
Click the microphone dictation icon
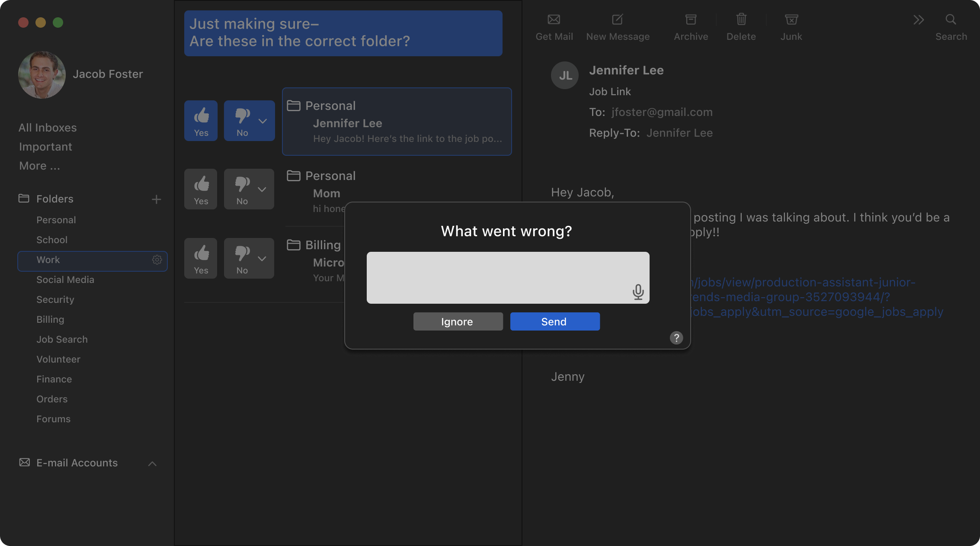[638, 292]
